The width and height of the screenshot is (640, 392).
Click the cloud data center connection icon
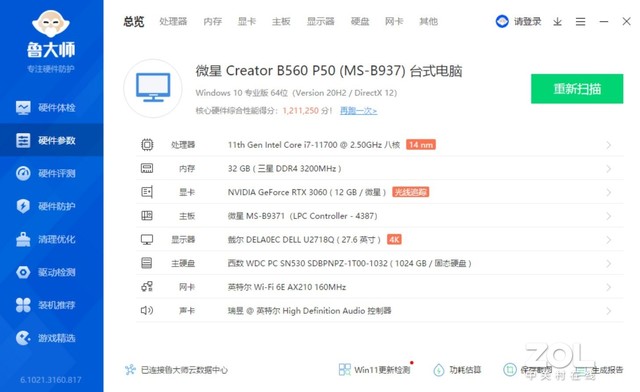pos(130,370)
